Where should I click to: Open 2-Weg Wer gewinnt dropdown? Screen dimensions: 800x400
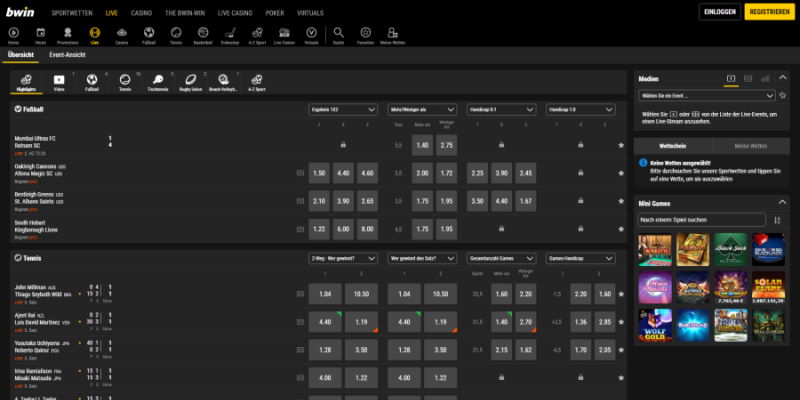point(343,259)
